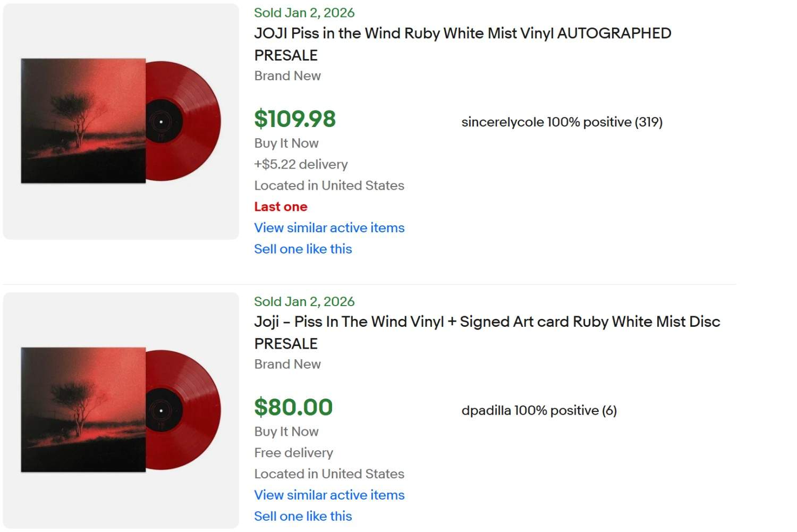The image size is (797, 532).
Task: Click View similar active items for the $80.00 listing
Action: point(329,495)
